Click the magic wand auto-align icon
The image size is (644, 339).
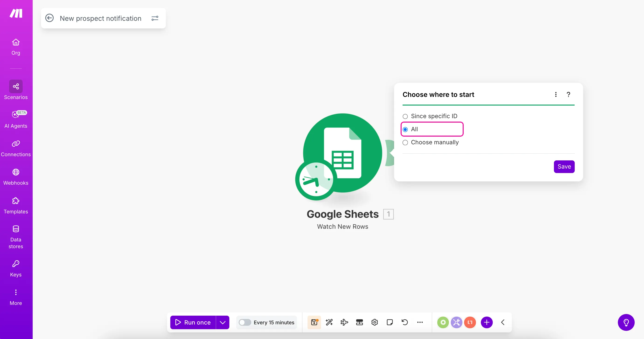(329, 322)
